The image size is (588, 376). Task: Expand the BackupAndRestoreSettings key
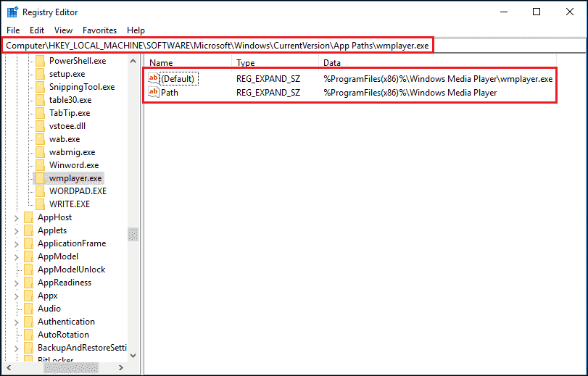[x=17, y=348]
